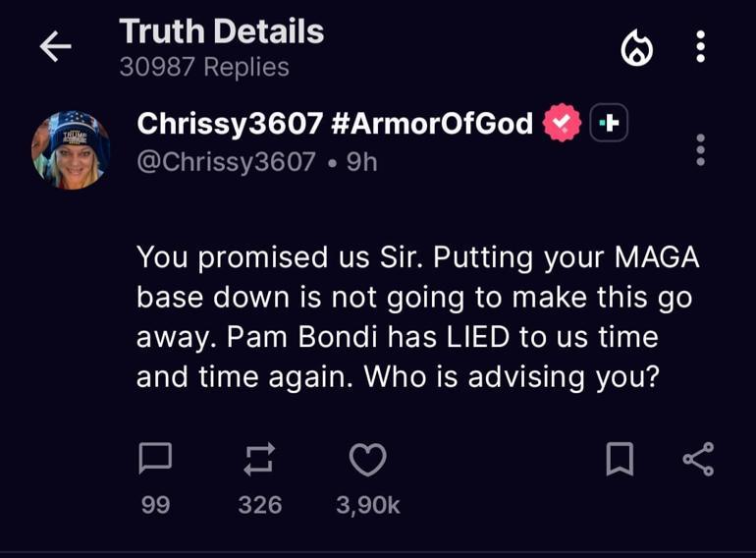Tap the 3,90k likes count

click(368, 505)
